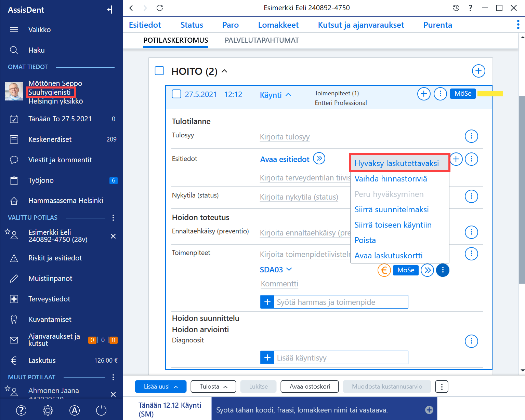Open the Valikko hamburger menu
The image size is (525, 420).
[14, 30]
